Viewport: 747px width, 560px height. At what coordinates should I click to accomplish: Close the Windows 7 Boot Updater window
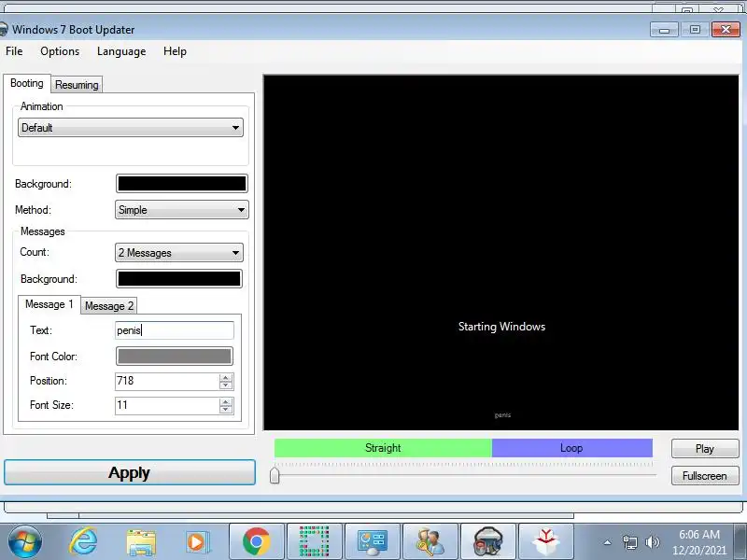point(726,30)
